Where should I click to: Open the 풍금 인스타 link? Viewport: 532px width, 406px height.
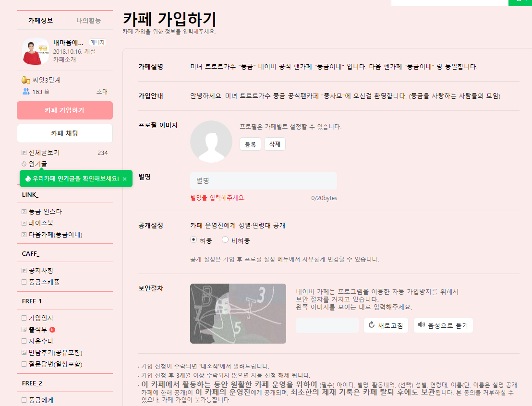[45, 212]
